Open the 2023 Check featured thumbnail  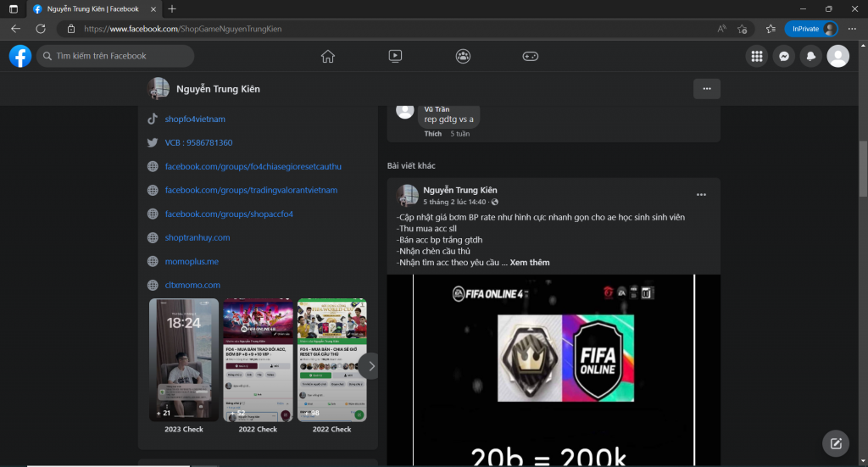click(x=184, y=360)
